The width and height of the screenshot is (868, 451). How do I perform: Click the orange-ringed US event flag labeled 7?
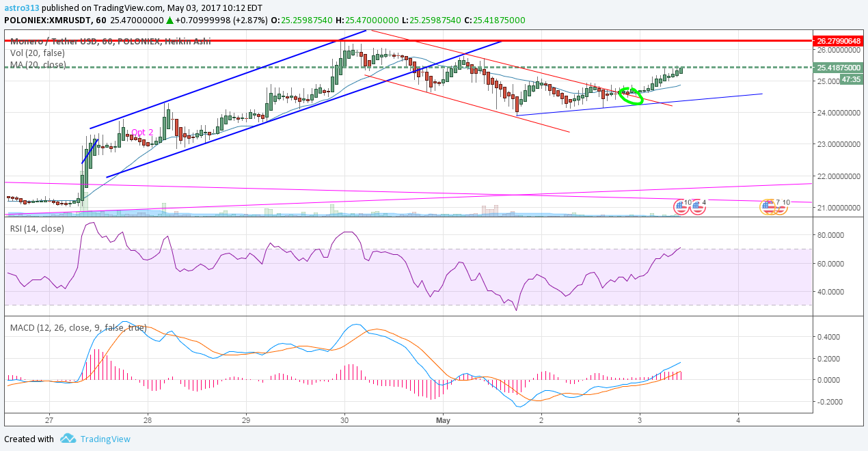(x=770, y=206)
